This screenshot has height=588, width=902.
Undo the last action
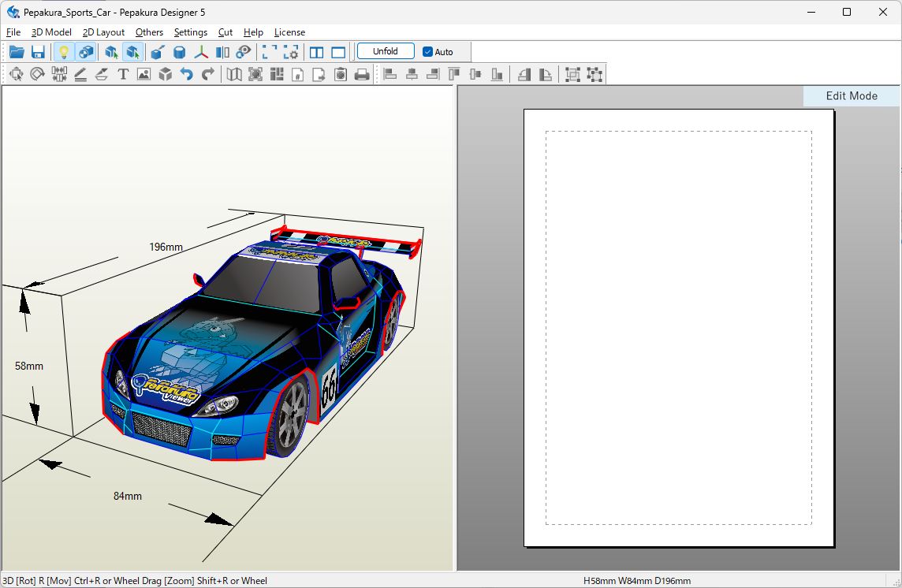(187, 74)
